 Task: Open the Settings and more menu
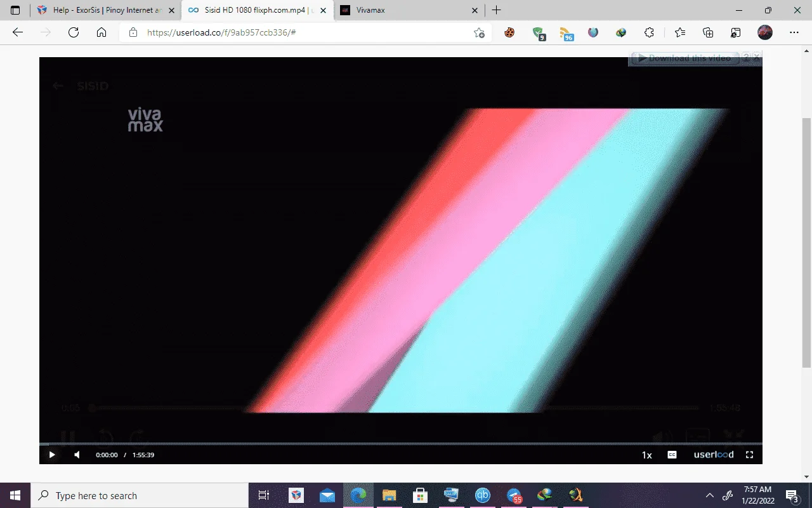click(794, 32)
